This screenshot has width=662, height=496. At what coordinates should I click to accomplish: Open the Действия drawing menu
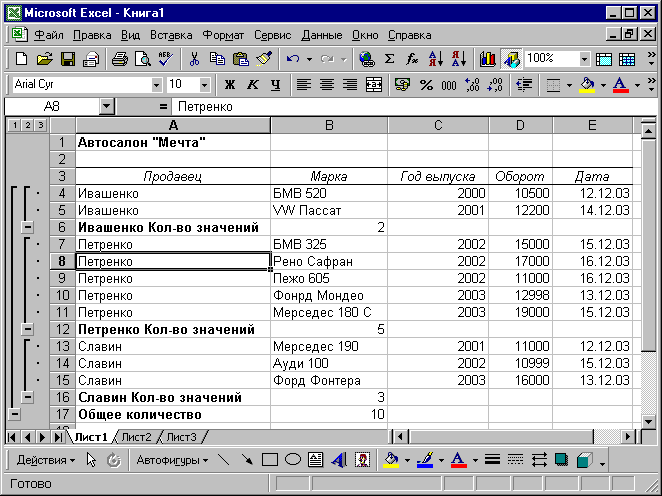click(46, 460)
